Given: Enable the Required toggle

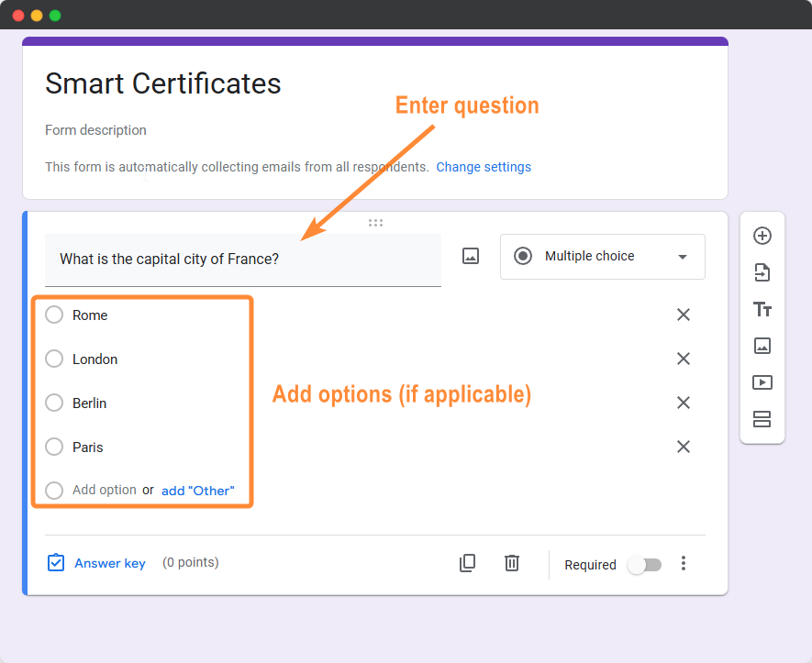Looking at the screenshot, I should [644, 565].
